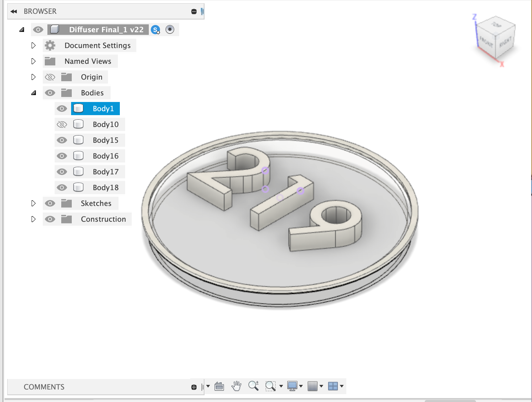Hide Body16 using its eye icon

pos(62,156)
